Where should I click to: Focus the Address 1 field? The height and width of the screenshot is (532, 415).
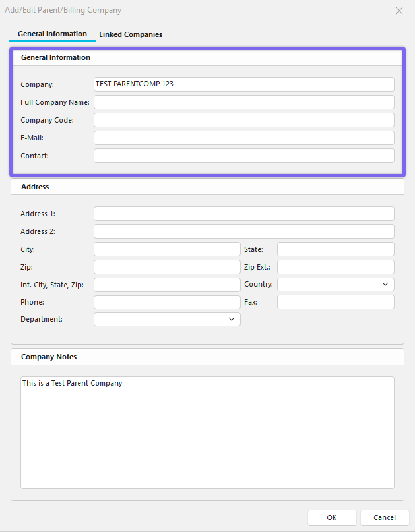click(x=243, y=214)
